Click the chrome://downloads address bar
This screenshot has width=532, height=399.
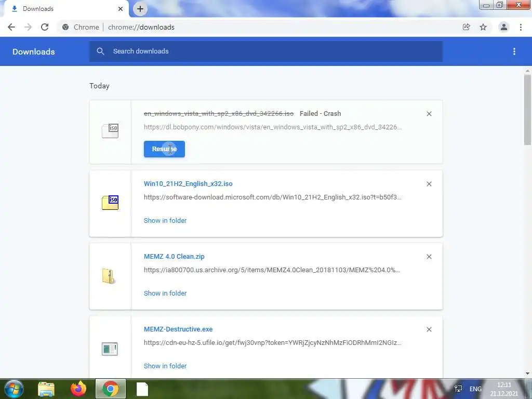(141, 27)
